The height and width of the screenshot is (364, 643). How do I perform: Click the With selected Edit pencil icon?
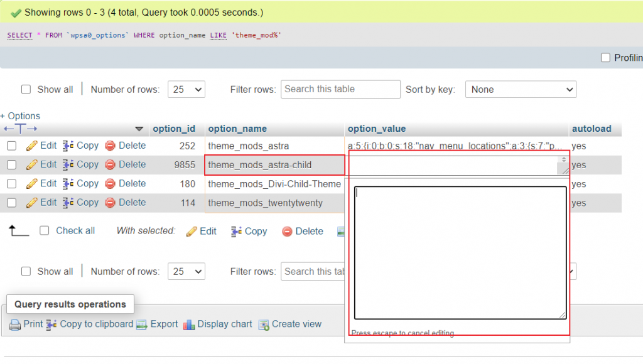[191, 232]
